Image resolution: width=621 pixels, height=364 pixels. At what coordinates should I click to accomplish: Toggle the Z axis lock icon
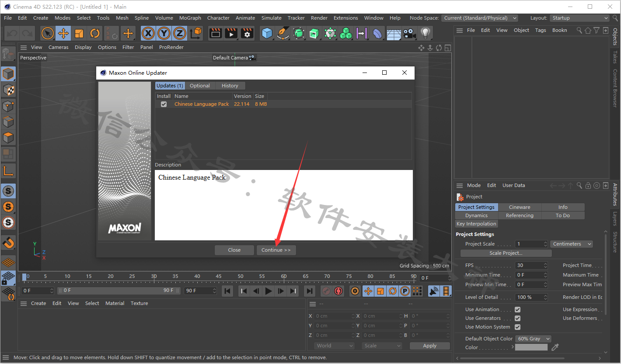180,33
